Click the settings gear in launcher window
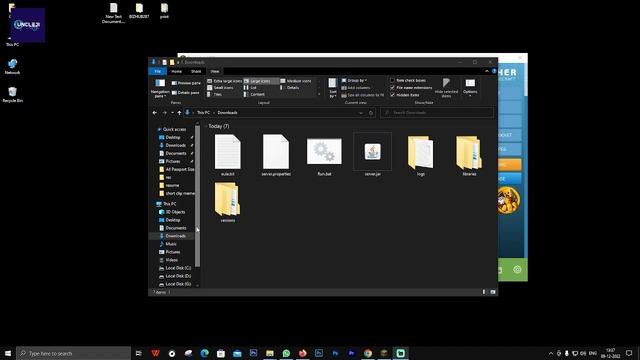This screenshot has width=640, height=360. tap(517, 269)
